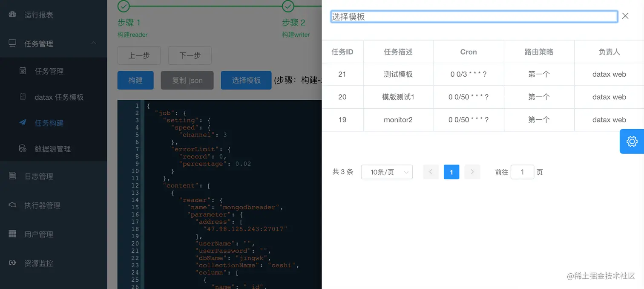This screenshot has width=644, height=289.
Task: Click the 任务构建 paper plane icon
Action: [x=23, y=123]
